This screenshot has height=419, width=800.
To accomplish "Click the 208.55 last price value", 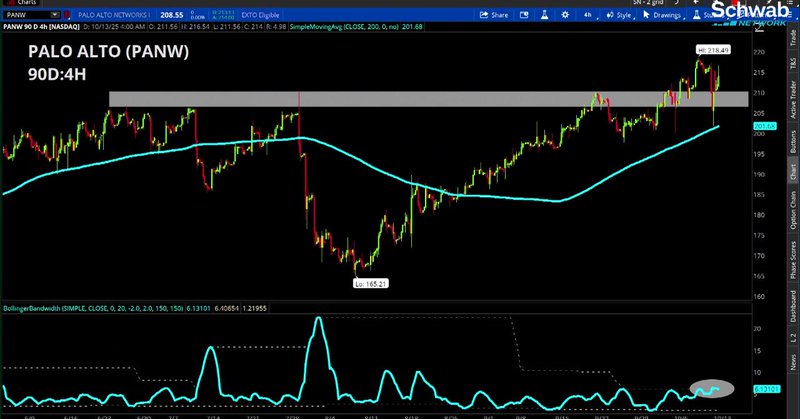I will (171, 15).
